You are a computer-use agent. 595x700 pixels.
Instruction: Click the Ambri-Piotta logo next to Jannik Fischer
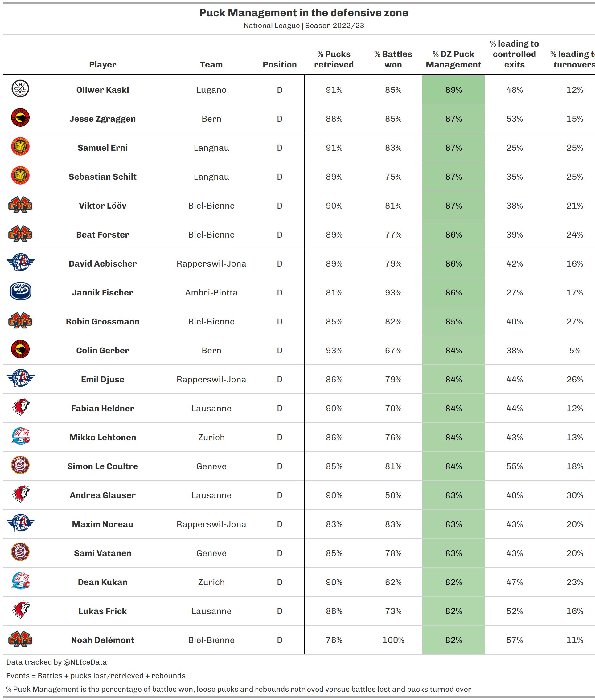pyautogui.click(x=20, y=291)
